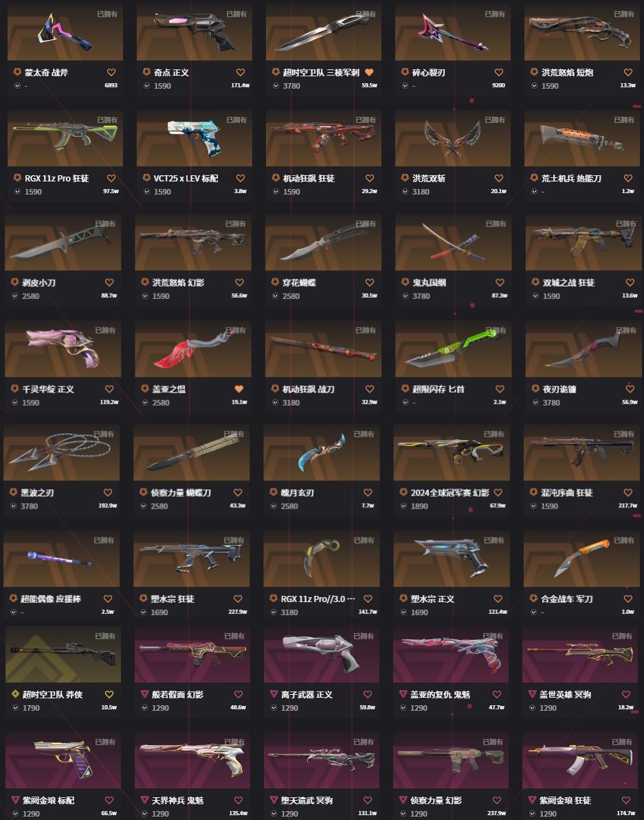This screenshot has width=644, height=820.
Task: Toggle the filled heart on 盖亚之愠
Action: tap(239, 388)
